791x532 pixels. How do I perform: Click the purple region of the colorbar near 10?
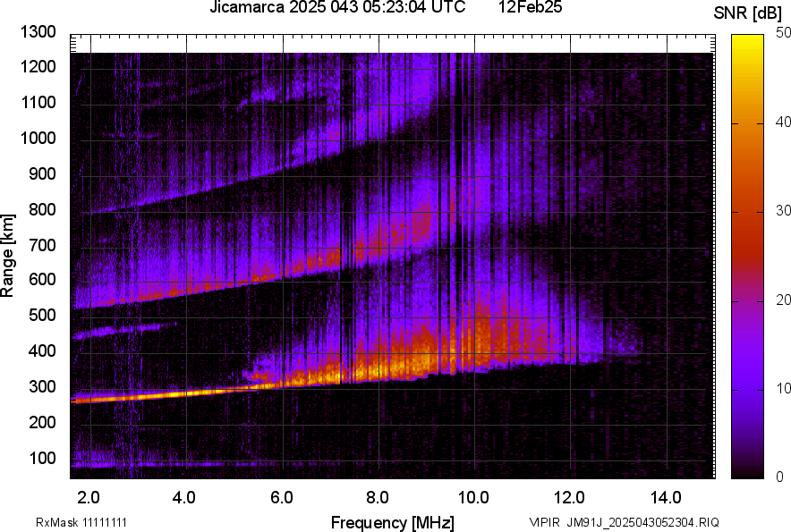point(747,389)
